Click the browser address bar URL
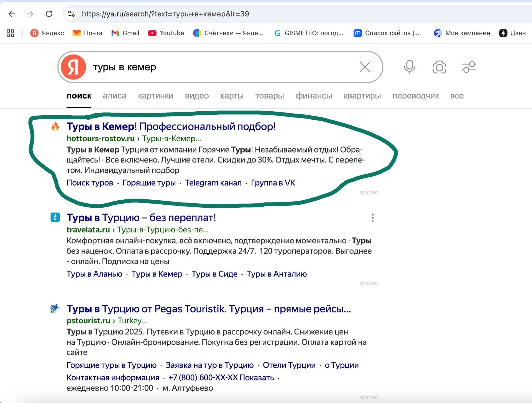The height and width of the screenshot is (403, 532). (165, 14)
